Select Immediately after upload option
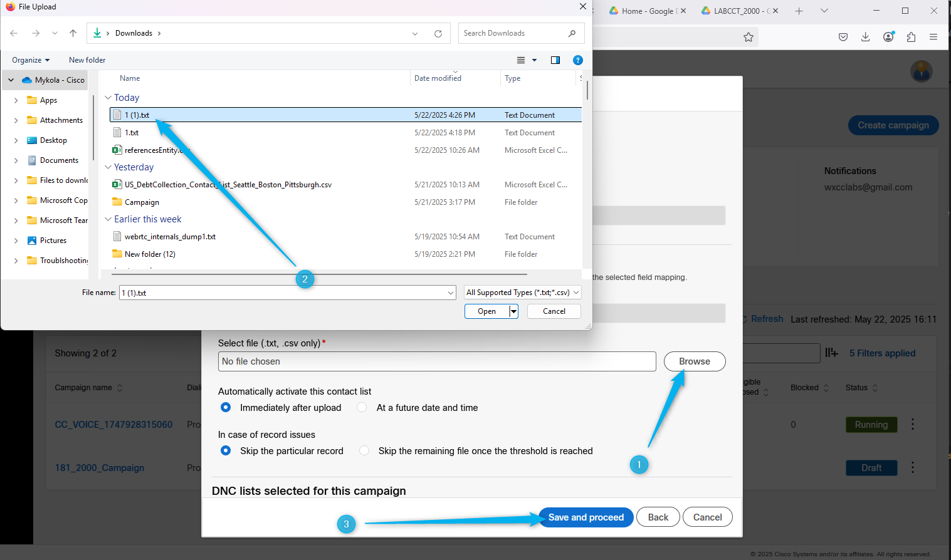Viewport: 951px width, 560px height. (226, 408)
